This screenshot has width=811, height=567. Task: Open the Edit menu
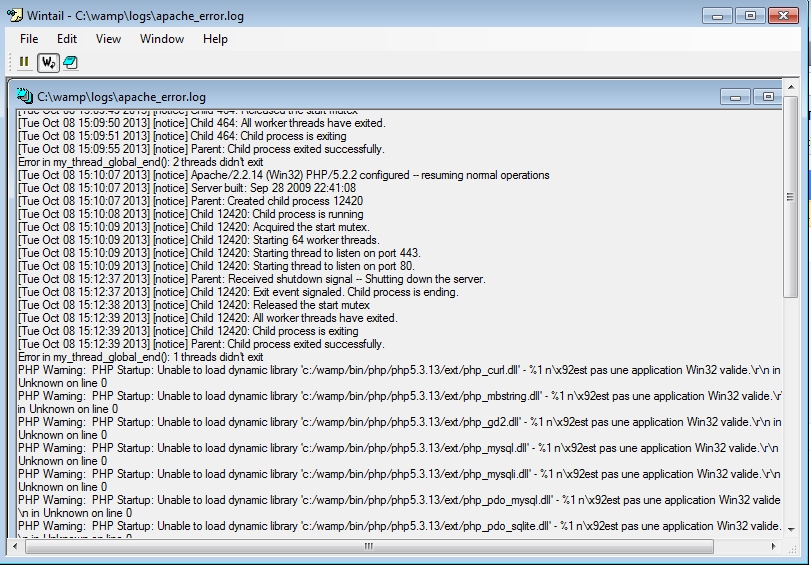(67, 39)
